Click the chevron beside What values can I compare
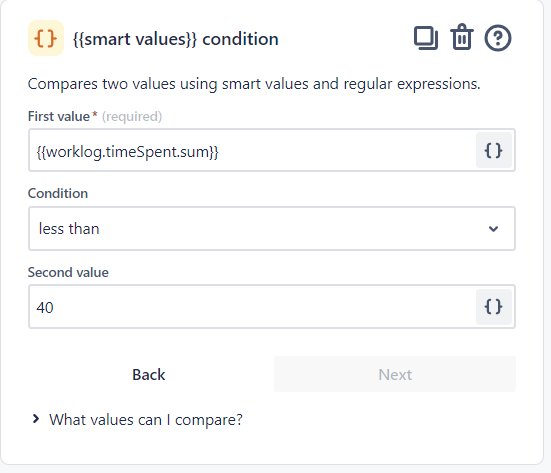Viewport: 551px width, 473px height. point(35,419)
